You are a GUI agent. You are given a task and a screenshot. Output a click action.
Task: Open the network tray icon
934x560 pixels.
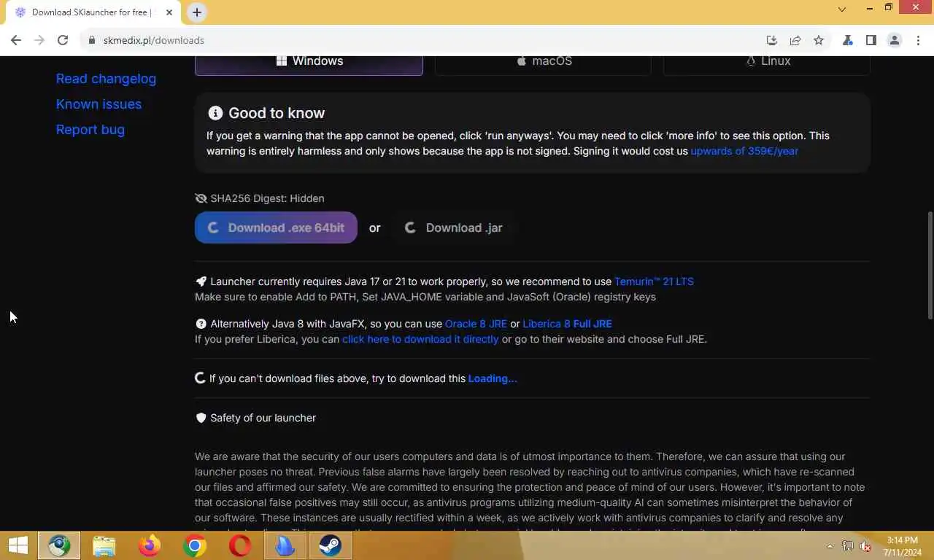coord(848,546)
